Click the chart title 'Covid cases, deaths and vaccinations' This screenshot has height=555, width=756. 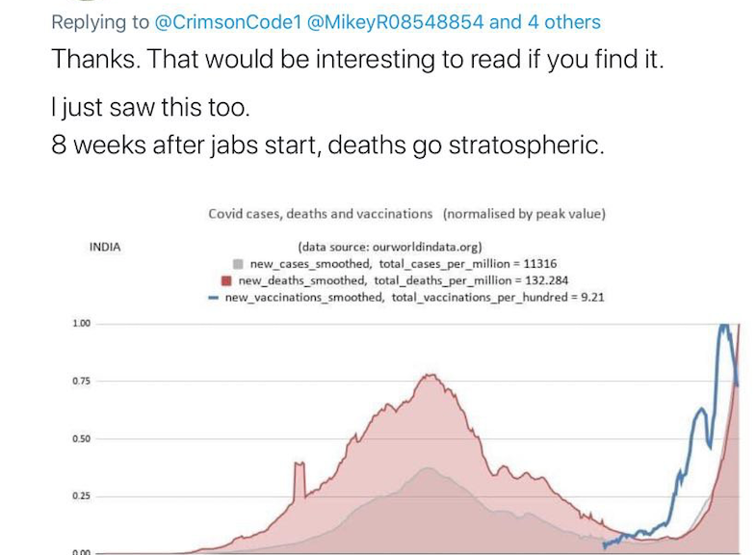tap(320, 214)
